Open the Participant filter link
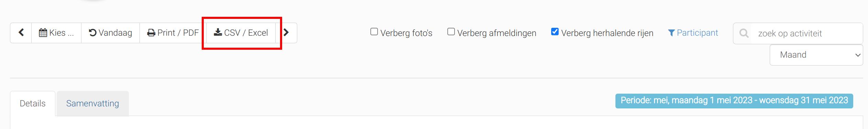 click(693, 33)
